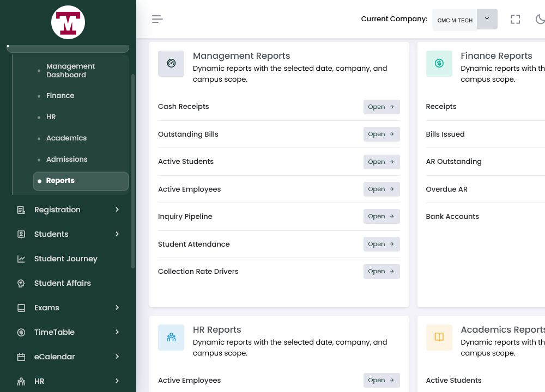Click the HR Reports people icon
The image size is (545, 392).
171,337
